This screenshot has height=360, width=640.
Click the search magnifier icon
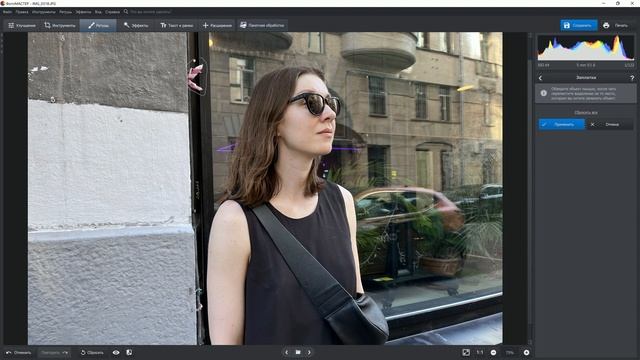pyautogui.click(x=126, y=12)
